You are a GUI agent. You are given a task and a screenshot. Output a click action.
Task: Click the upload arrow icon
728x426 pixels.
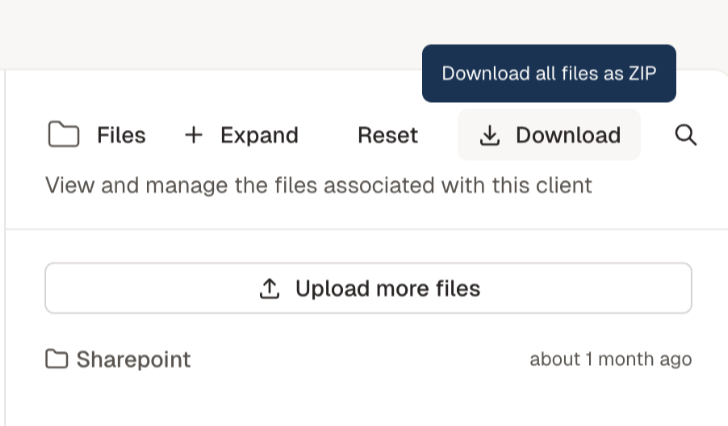pos(269,289)
